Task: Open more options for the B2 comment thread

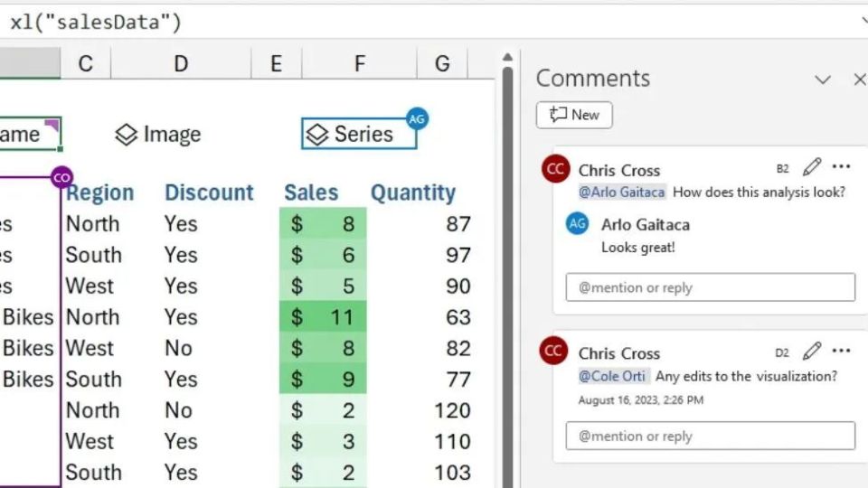Action: [x=841, y=166]
